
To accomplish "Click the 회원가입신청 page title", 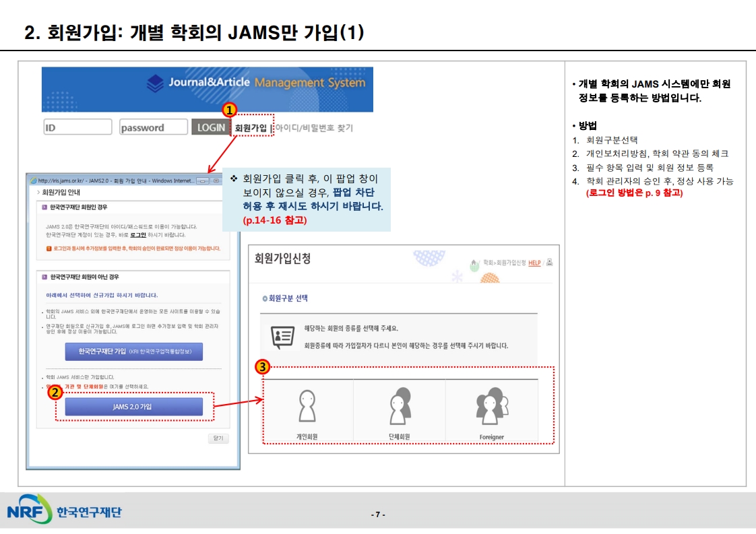I will (x=282, y=259).
